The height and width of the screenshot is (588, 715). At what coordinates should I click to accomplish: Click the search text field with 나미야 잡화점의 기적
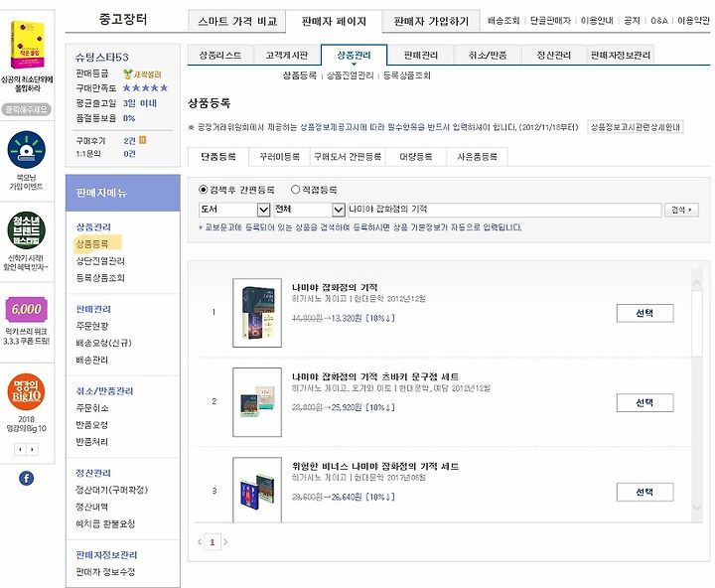coord(503,210)
